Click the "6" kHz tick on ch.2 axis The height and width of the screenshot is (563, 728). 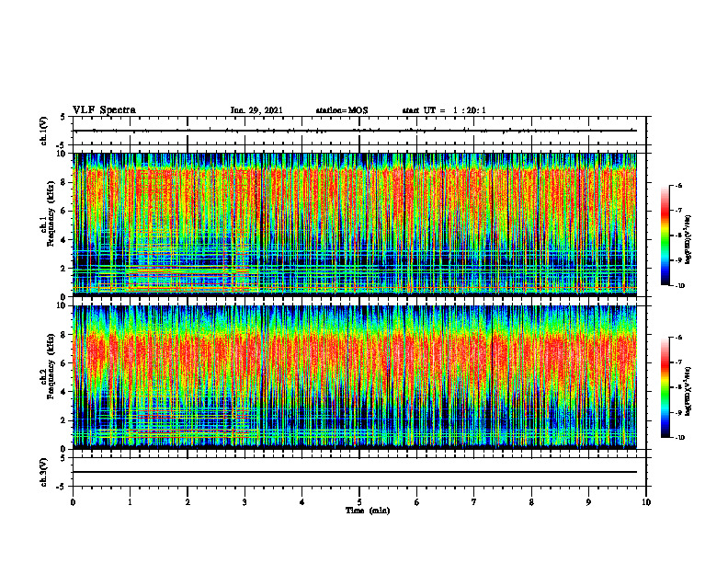64,363
